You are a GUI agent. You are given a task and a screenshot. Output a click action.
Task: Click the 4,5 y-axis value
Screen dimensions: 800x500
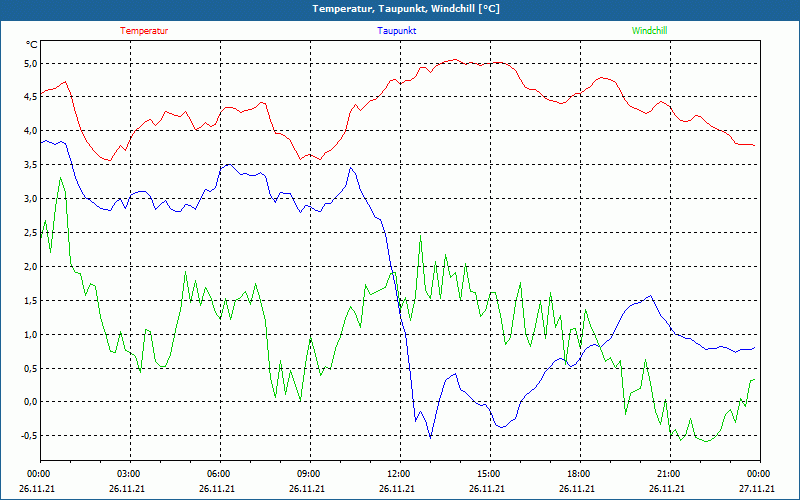tap(31, 97)
